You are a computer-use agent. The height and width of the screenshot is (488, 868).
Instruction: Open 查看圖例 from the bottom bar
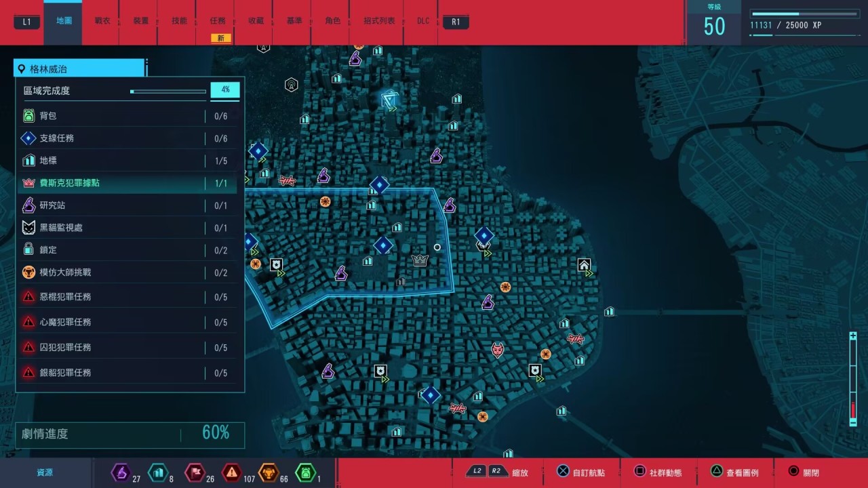point(734,472)
